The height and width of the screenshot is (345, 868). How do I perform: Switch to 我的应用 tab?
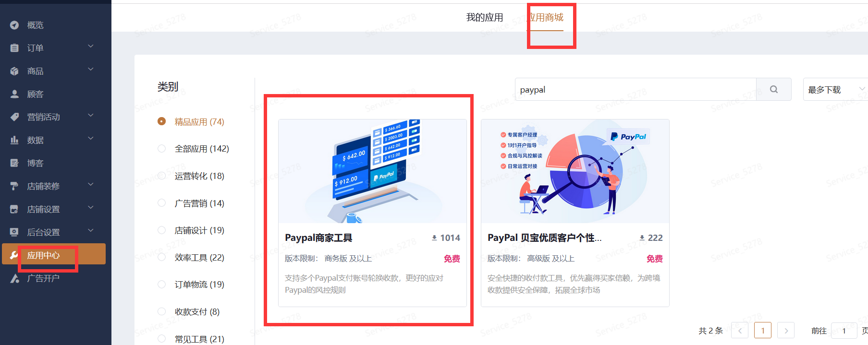(x=485, y=17)
